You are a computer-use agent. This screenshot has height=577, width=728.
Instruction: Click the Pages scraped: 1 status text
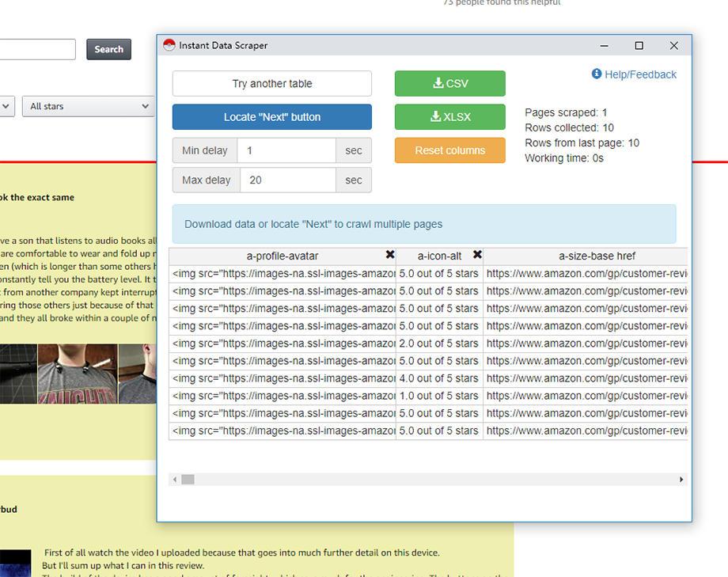566,112
